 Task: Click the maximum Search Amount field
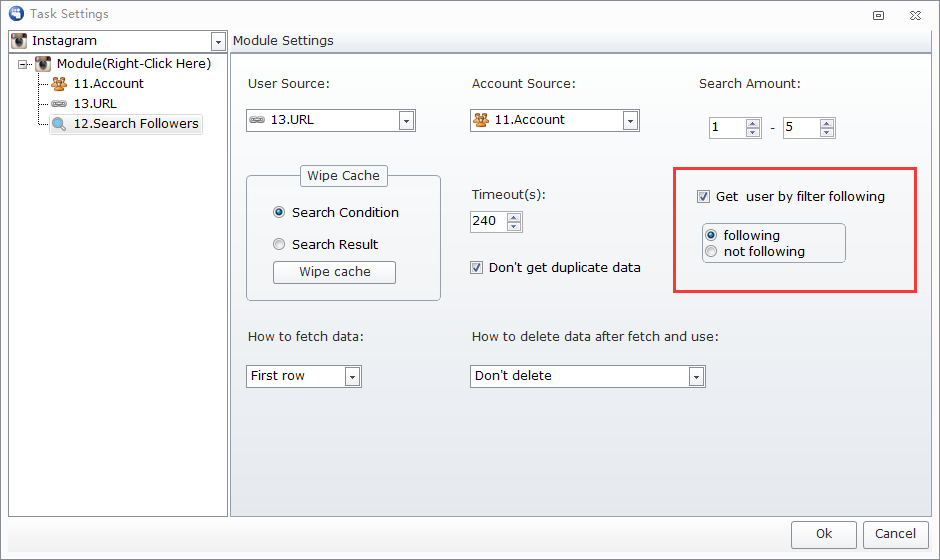coord(800,128)
